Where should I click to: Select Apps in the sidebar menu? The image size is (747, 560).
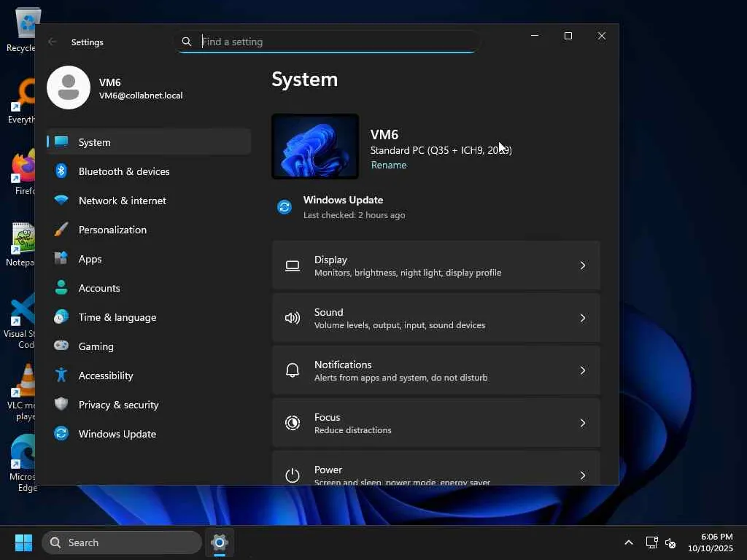click(90, 259)
